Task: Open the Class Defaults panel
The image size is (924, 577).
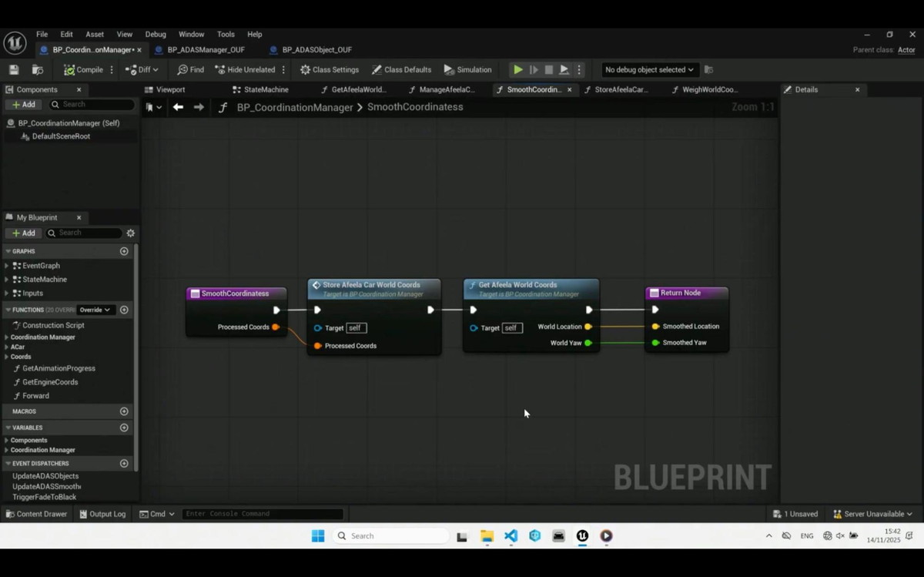Action: pos(401,69)
